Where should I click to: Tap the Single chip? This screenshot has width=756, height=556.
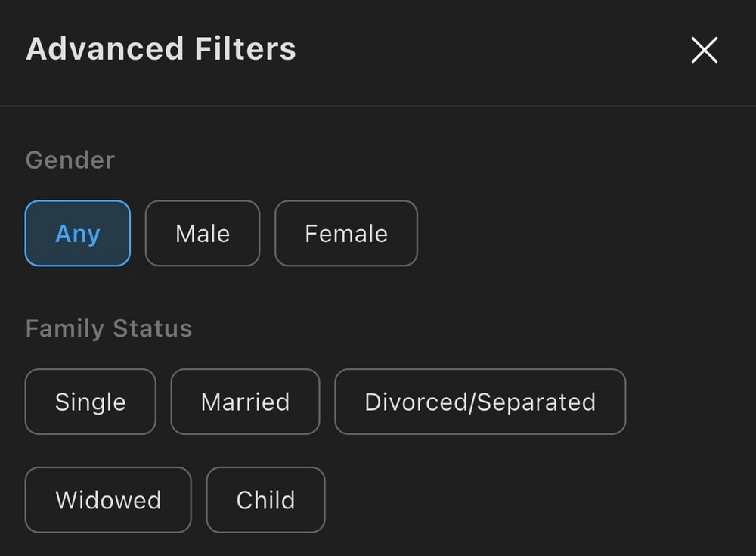[91, 402]
